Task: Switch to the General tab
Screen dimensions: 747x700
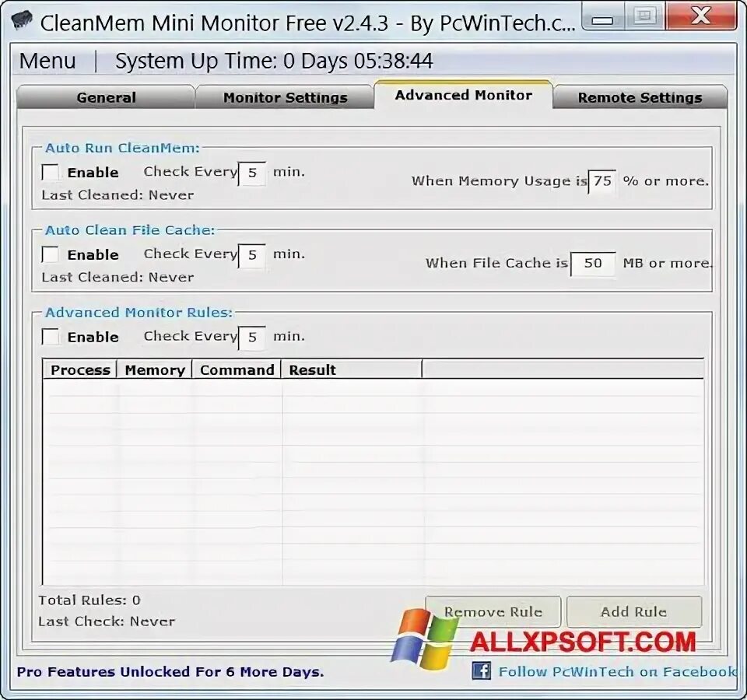Action: [106, 97]
